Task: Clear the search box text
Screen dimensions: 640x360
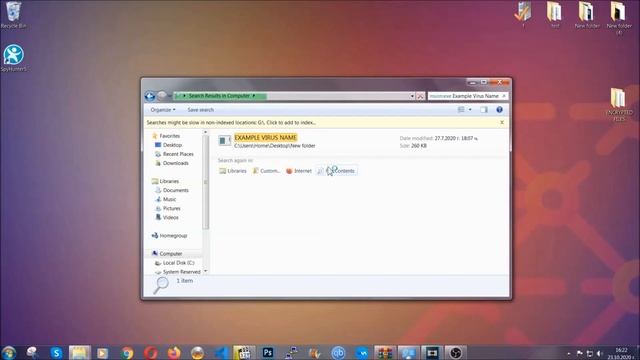Action: 504,96
